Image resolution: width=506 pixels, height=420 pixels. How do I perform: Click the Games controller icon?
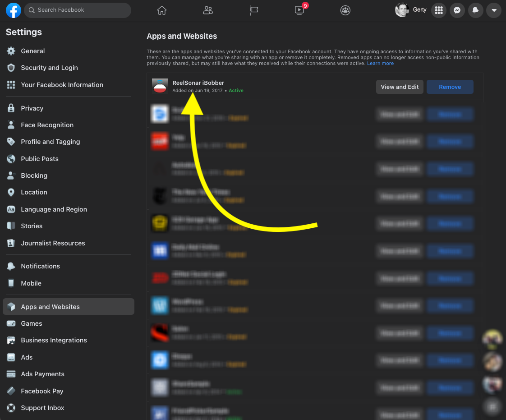[x=11, y=323]
